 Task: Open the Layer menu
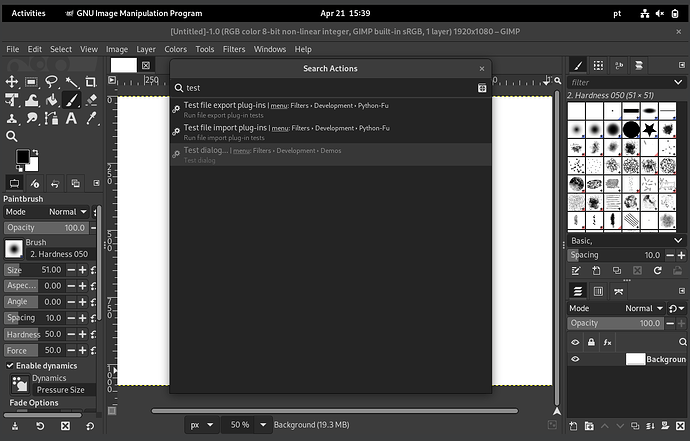(x=146, y=49)
